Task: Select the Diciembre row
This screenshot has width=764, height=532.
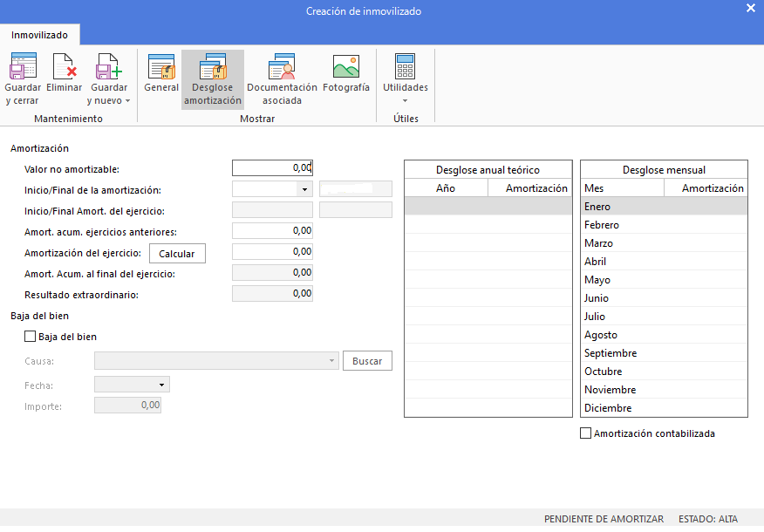Action: (x=664, y=408)
